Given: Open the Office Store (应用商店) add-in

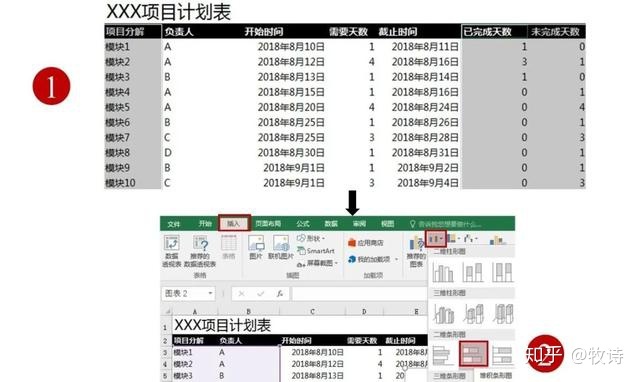Looking at the screenshot, I should 366,243.
